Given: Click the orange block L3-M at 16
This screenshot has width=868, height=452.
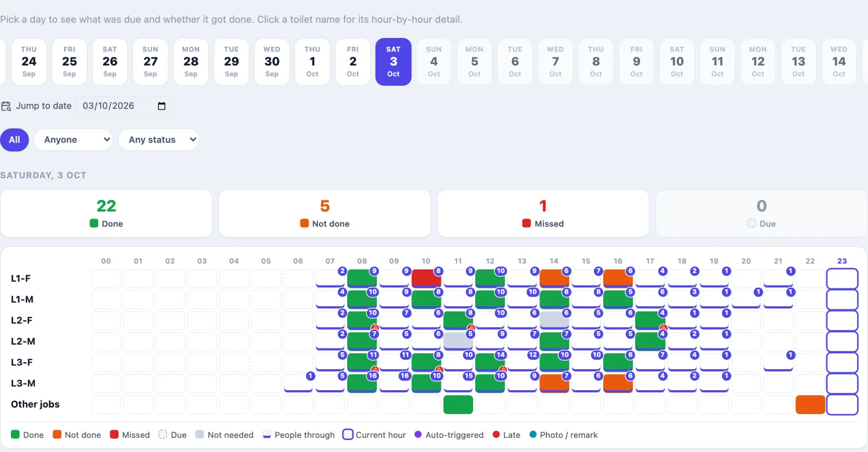Looking at the screenshot, I should tap(618, 383).
